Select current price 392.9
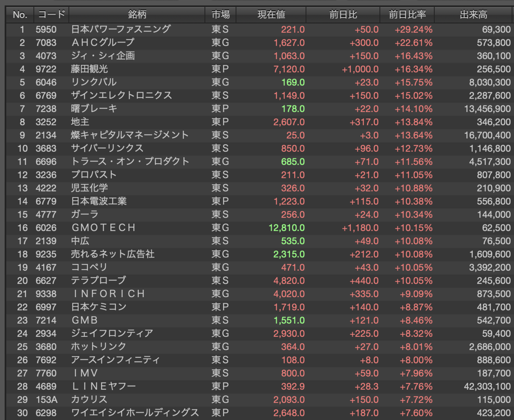The width and height of the screenshot is (514, 420). click(x=293, y=386)
